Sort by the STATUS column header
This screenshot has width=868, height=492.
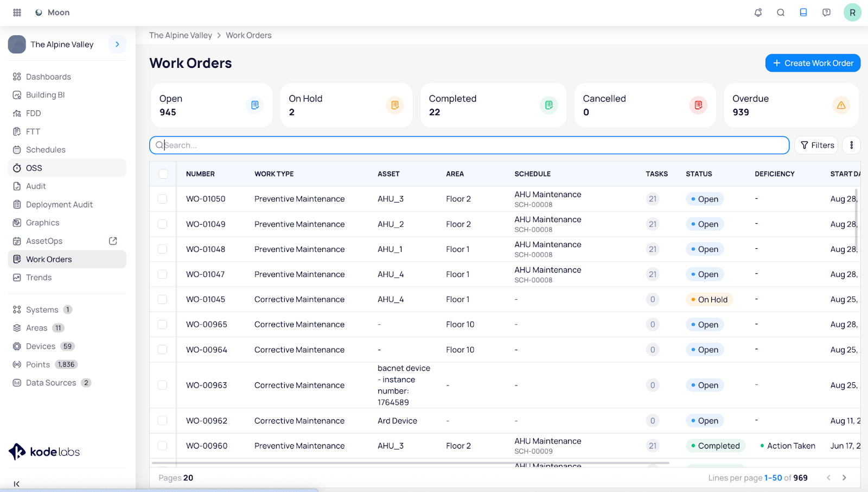[x=699, y=174]
